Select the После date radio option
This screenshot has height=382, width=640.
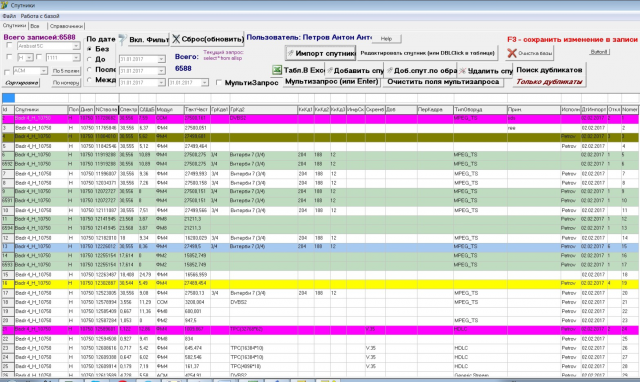[x=89, y=70]
